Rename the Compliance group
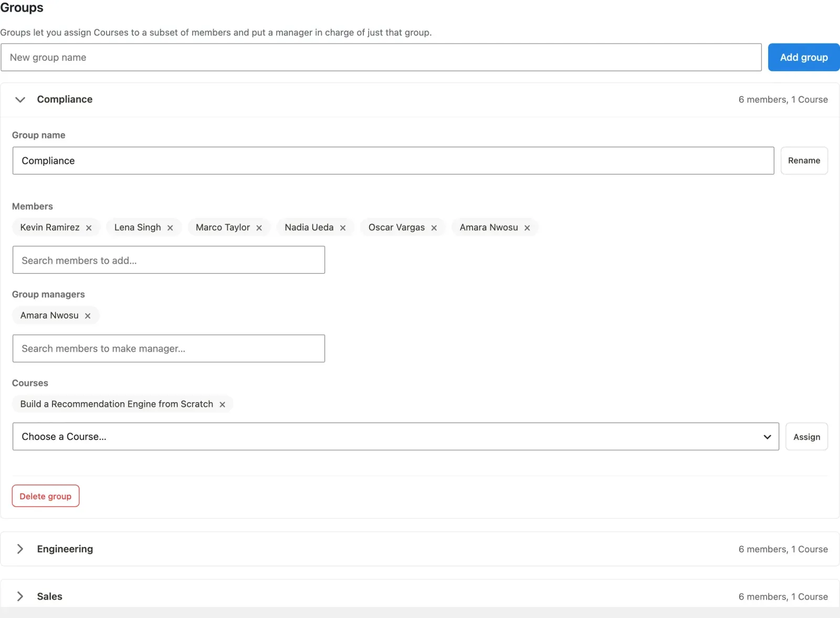 pos(804,161)
